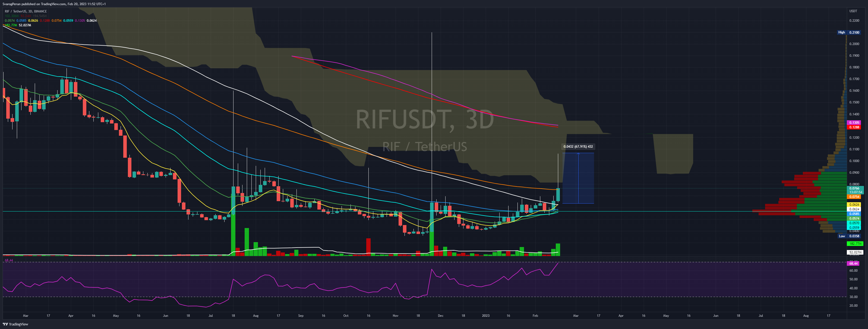Select the orange 0.0754 value in the legend row
The width and height of the screenshot is (868, 329).
tap(56, 21)
